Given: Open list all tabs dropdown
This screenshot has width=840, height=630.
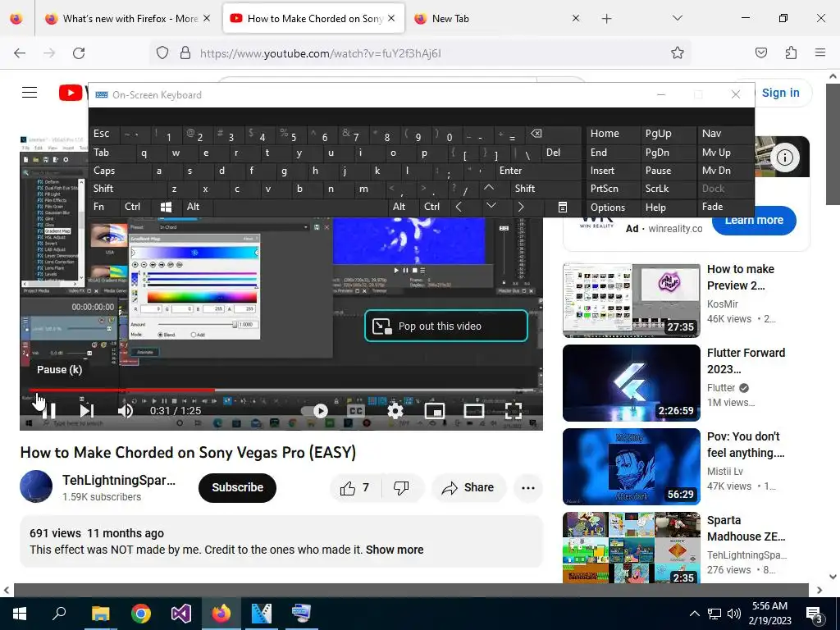Looking at the screenshot, I should tap(677, 18).
